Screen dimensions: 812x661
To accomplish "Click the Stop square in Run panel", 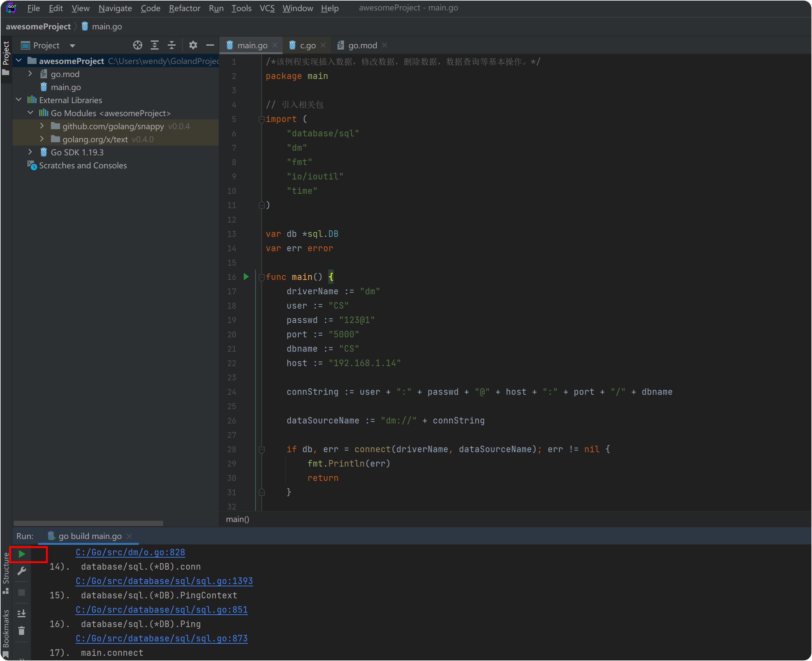I will point(22,592).
